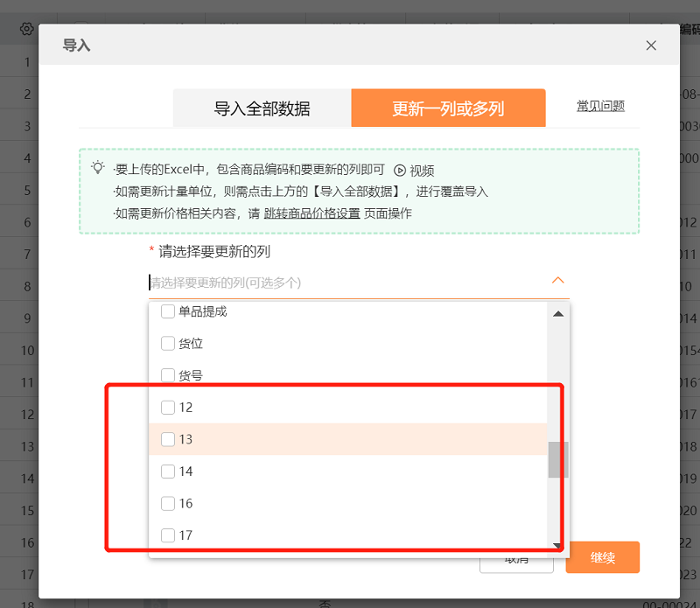Image resolution: width=700 pixels, height=608 pixels.
Task: Select the highlighted option labeled 13
Action: tap(348, 439)
